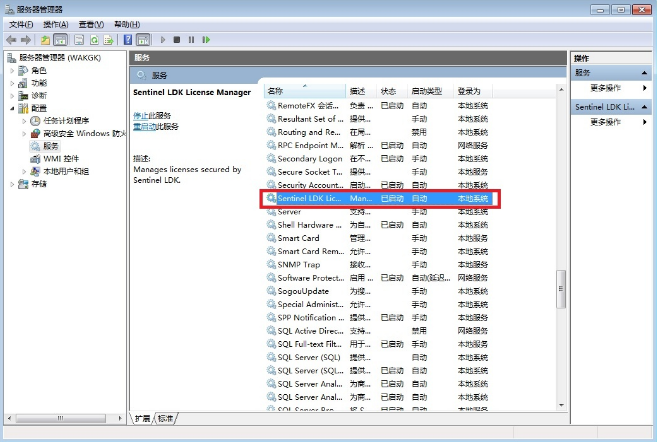Screen dimensions: 657x442
Task: Open the 文件(F) menu
Action: [21, 24]
